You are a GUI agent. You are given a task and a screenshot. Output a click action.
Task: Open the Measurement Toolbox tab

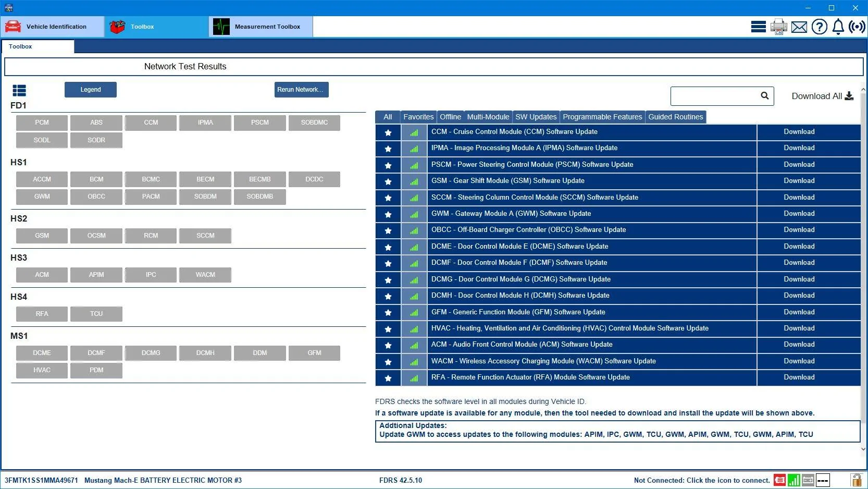pos(261,27)
